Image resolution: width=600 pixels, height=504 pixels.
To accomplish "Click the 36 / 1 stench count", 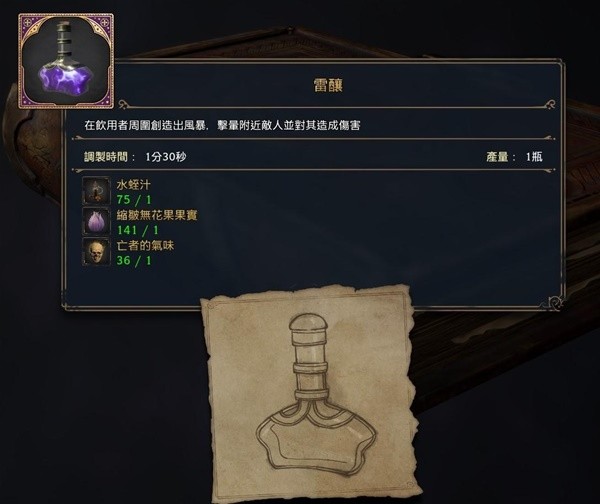I will tap(134, 261).
